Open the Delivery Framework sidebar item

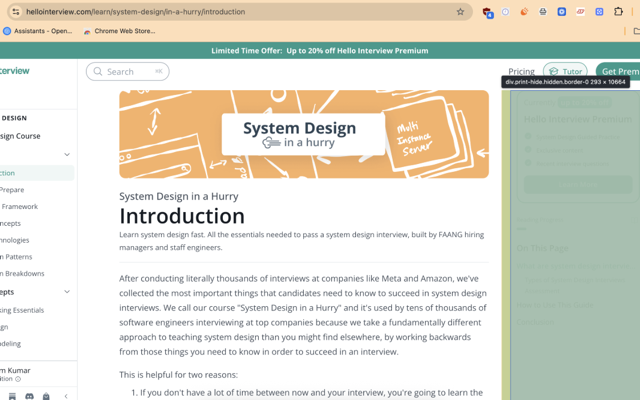[x=19, y=207]
